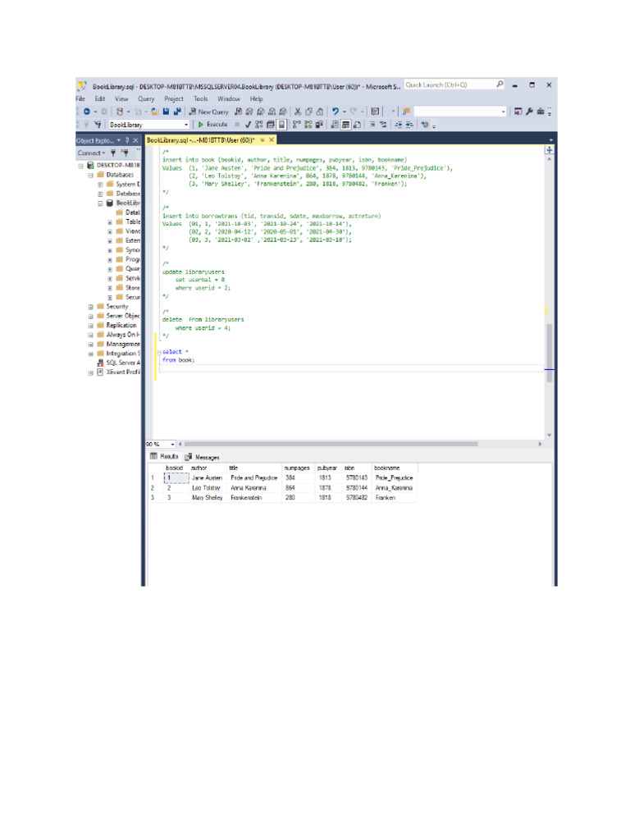Click the Uncomment selected lines icon

tap(383, 125)
